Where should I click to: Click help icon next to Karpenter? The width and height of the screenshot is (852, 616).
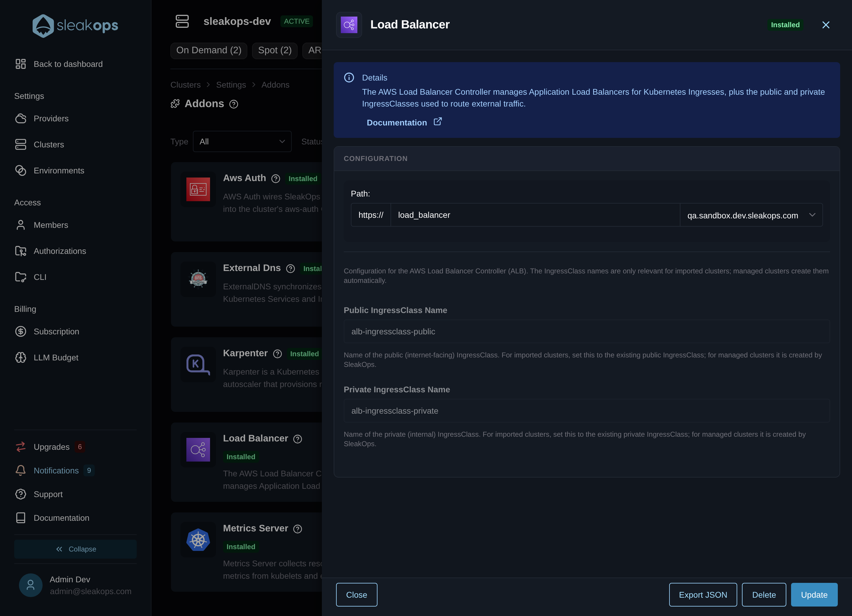pyautogui.click(x=277, y=354)
